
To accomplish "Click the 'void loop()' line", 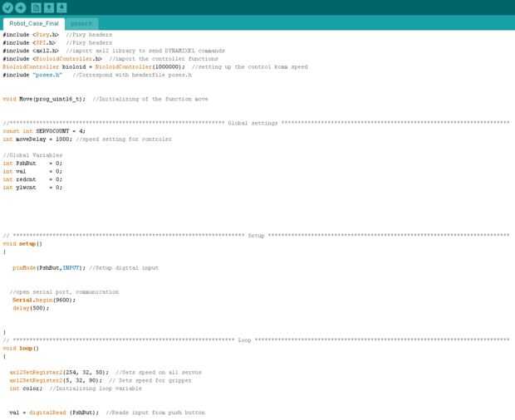I will [x=21, y=348].
